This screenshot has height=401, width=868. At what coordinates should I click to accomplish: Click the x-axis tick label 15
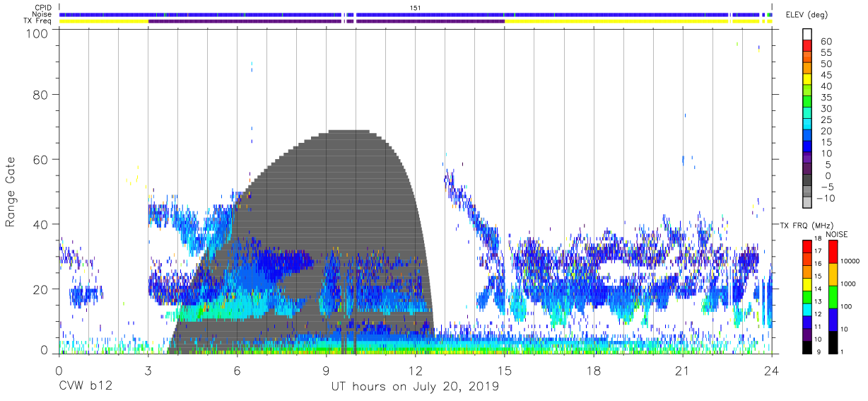click(505, 371)
